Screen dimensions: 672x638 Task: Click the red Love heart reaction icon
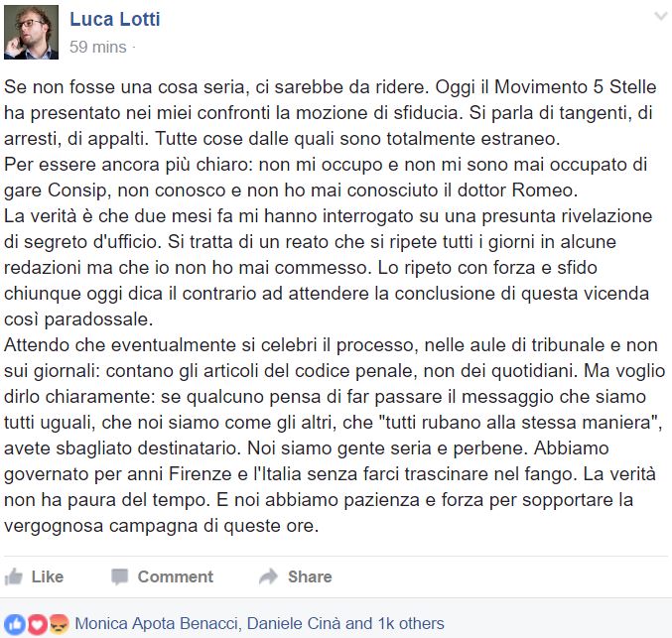click(38, 624)
